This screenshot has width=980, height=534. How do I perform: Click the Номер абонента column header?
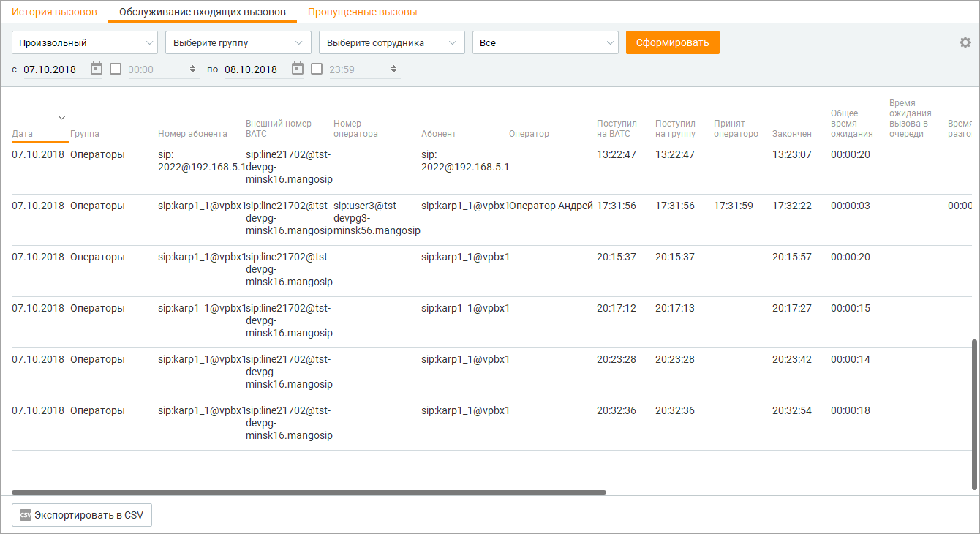192,134
